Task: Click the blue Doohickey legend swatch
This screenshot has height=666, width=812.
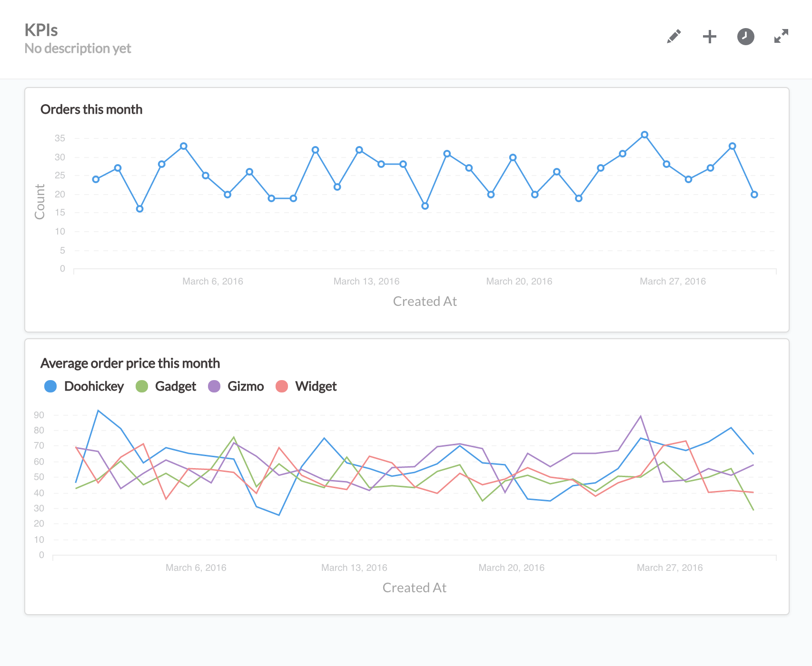Action: (51, 386)
